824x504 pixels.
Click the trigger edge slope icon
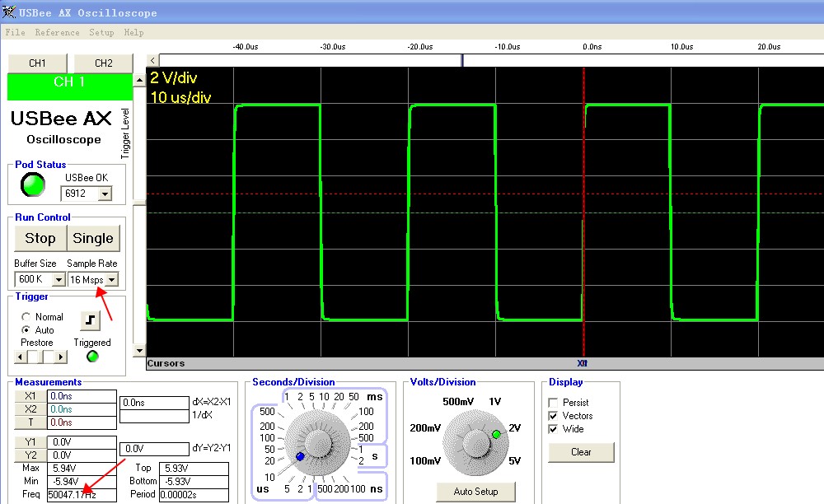click(90, 320)
